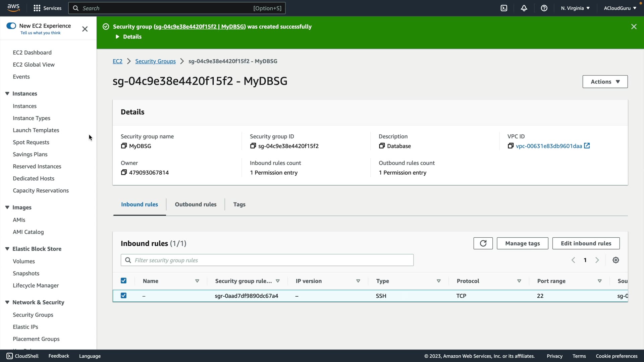Click the Edit inbound rules button
644x362 pixels.
click(586, 243)
